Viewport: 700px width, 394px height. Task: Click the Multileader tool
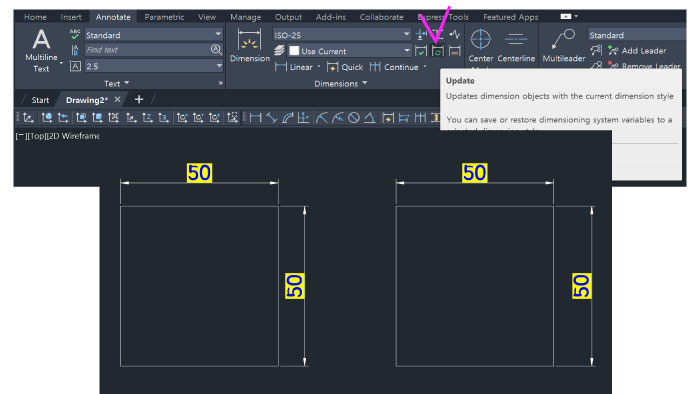tap(563, 46)
